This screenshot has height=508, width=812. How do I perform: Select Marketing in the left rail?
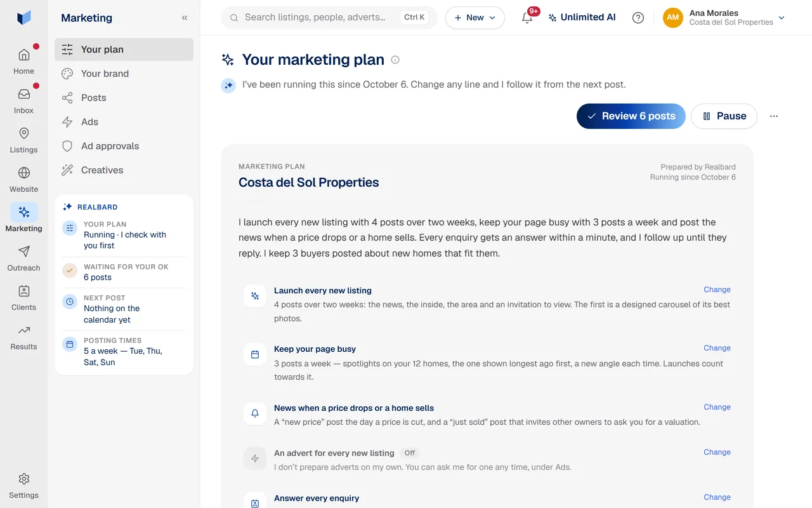[23, 218]
